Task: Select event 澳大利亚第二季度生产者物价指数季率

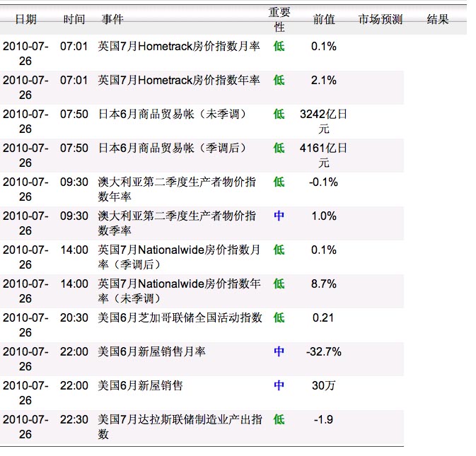Action: coord(177,223)
